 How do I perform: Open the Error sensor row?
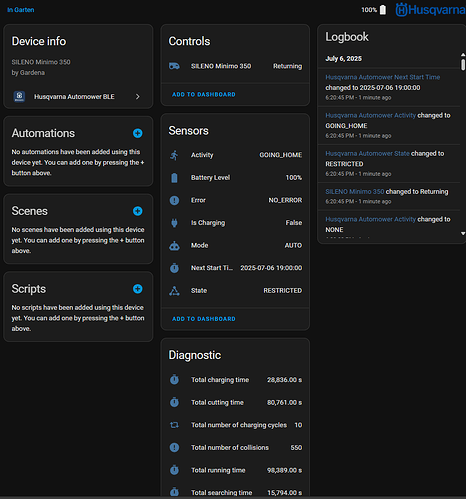[235, 200]
